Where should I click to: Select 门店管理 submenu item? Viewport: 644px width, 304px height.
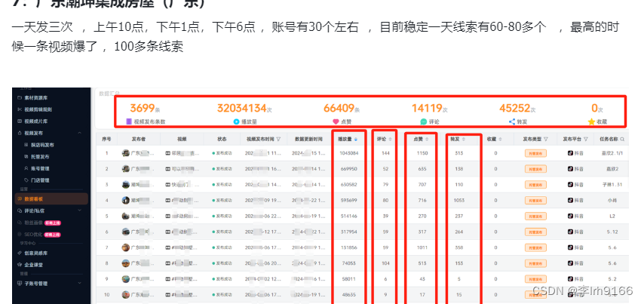pos(40,180)
